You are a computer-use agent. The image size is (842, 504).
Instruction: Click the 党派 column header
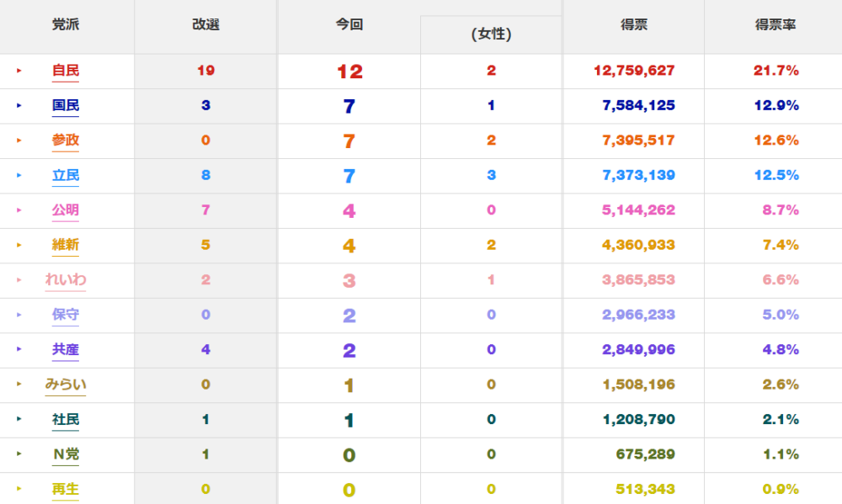pyautogui.click(x=66, y=24)
